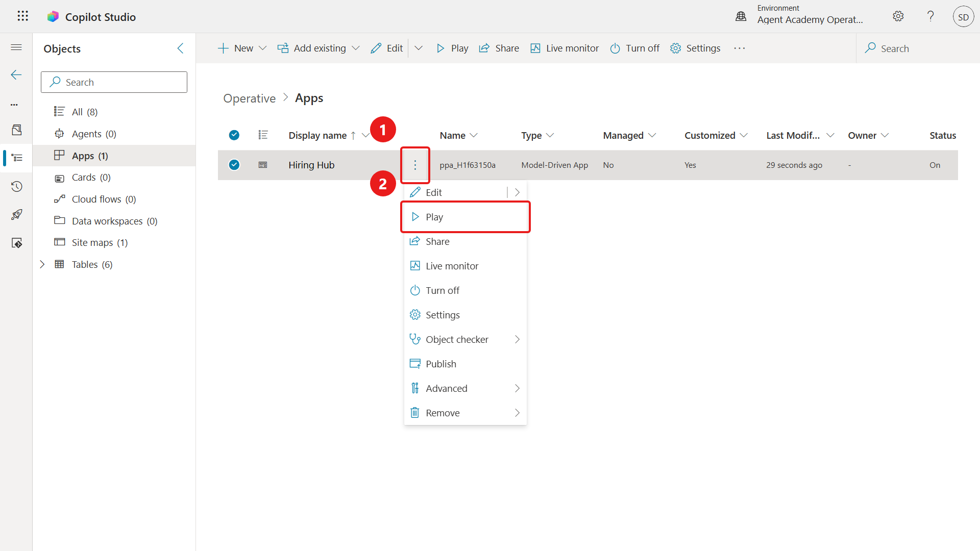Select the Objects list icon in the rail
The width and height of the screenshot is (980, 551).
click(x=17, y=158)
